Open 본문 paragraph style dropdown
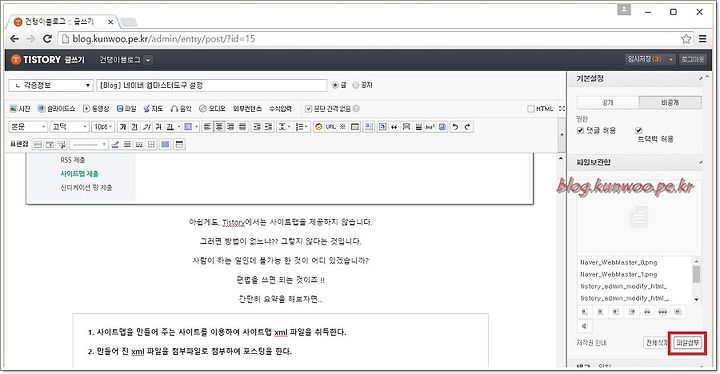This screenshot has width=720, height=374. (28, 127)
